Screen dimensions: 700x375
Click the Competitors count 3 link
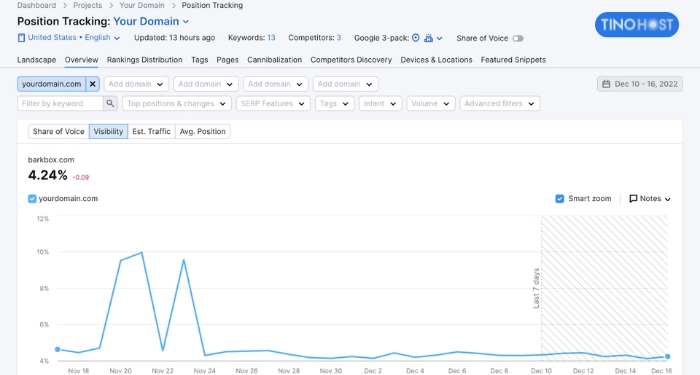coord(339,38)
